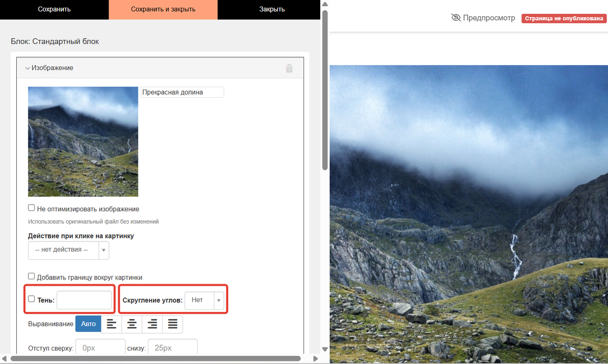Click the mountain valley thumbnail
608x364 pixels.
point(83,142)
